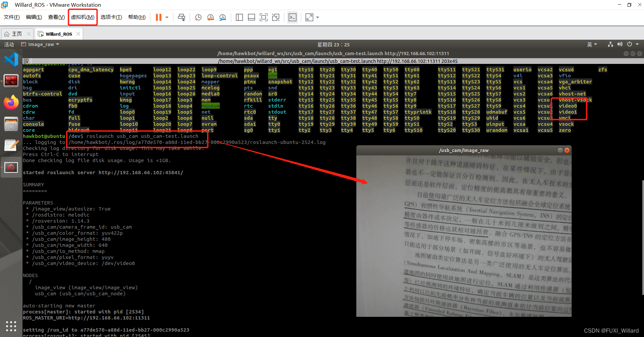Open the 帮助(H) menu
This screenshot has width=644, height=337.
tap(137, 17)
